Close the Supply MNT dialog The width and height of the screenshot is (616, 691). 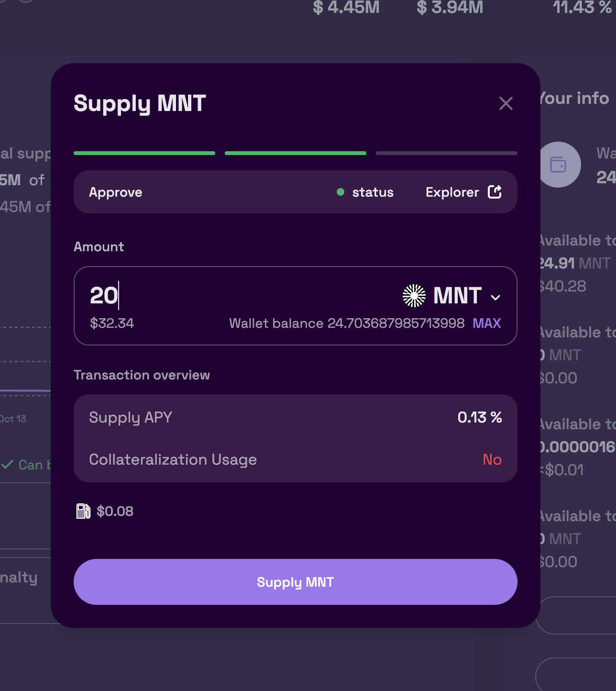click(x=506, y=103)
